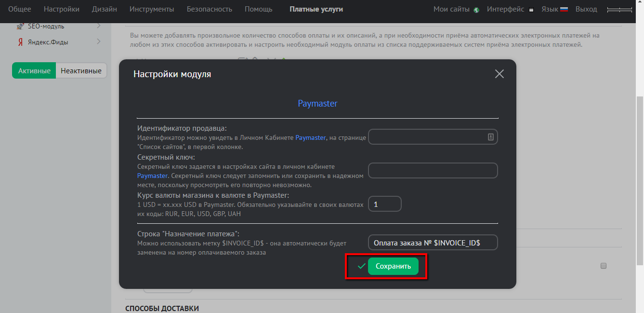The width and height of the screenshot is (644, 313).
Task: Focus the Секретный ключ input field
Action: pyautogui.click(x=433, y=170)
